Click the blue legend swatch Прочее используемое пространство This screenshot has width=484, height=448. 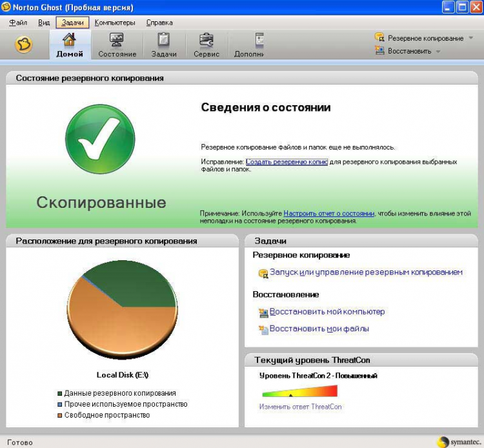pos(60,405)
